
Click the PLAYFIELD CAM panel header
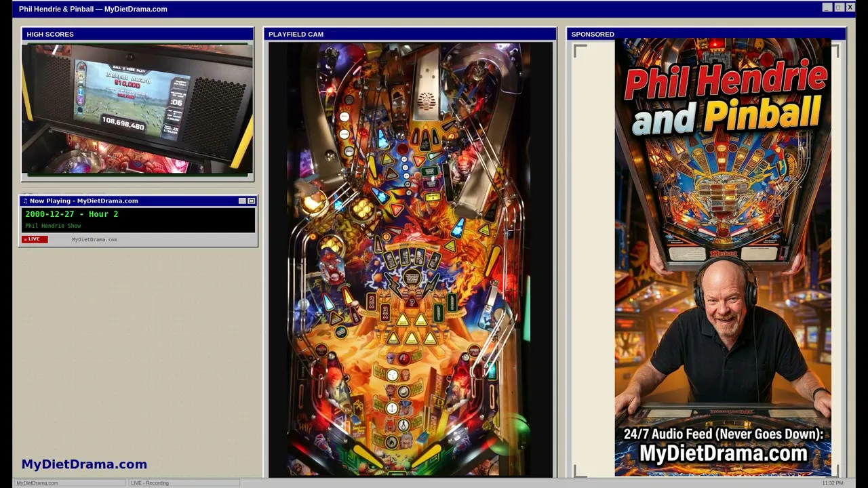click(x=410, y=34)
